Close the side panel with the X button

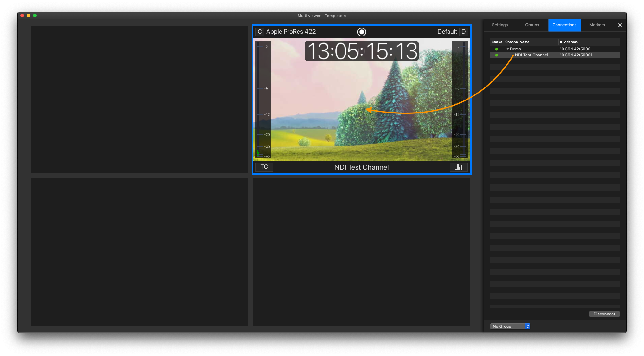pyautogui.click(x=620, y=25)
